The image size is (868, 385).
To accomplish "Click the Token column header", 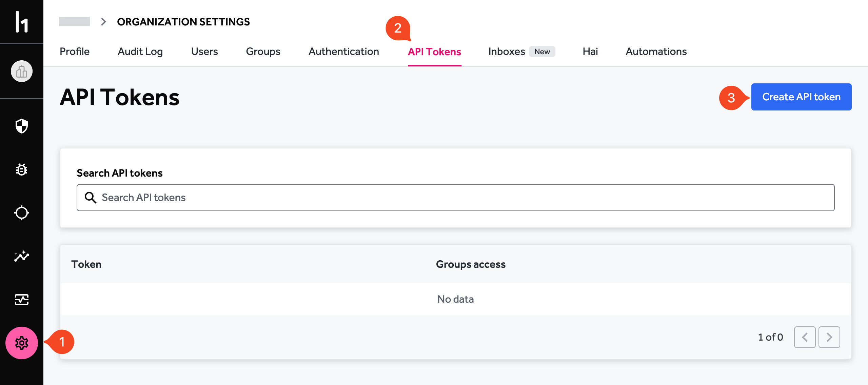I will tap(86, 264).
